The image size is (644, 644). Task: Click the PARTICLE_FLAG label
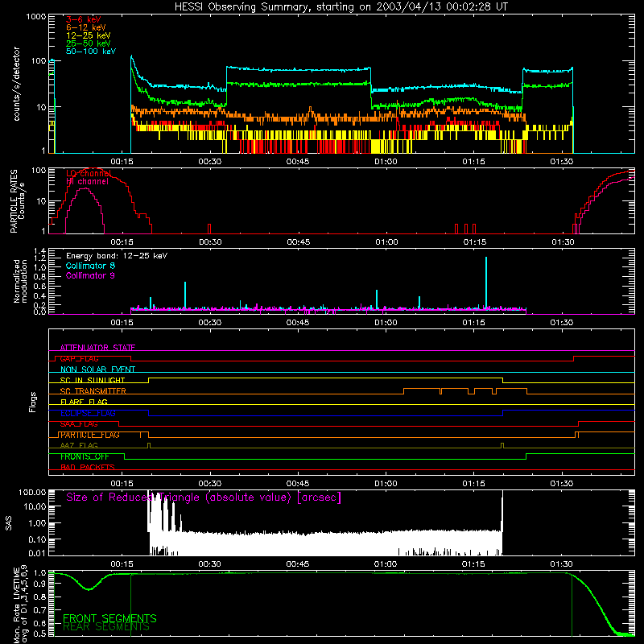90,435
